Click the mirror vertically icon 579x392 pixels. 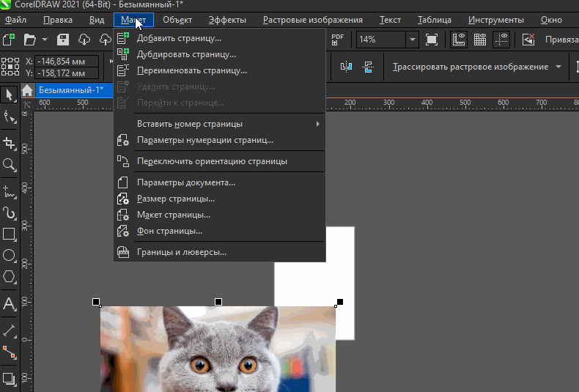coord(368,67)
